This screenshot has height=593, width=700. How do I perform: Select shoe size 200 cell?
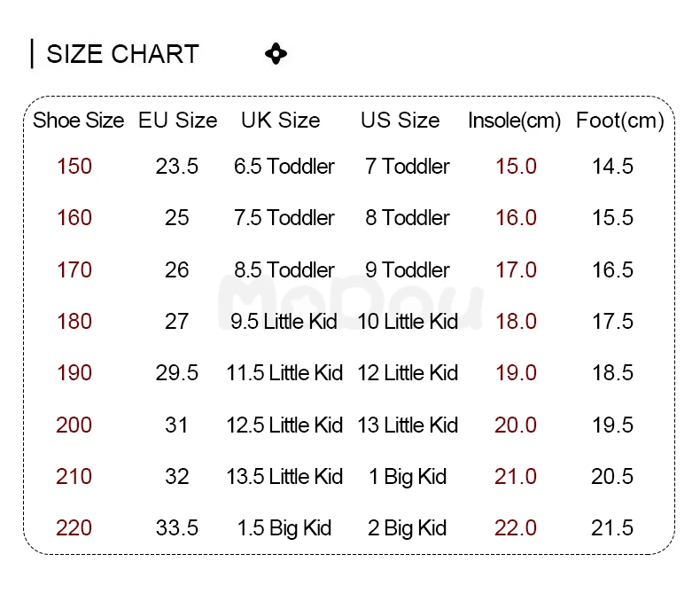pos(74,425)
